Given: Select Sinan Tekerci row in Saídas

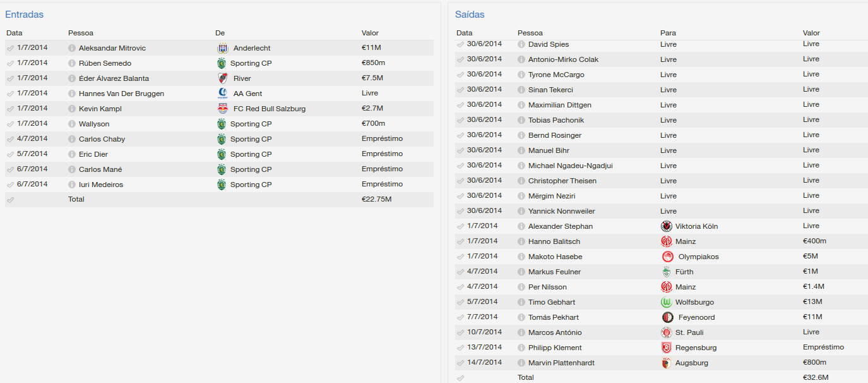Looking at the screenshot, I should click(x=661, y=90).
